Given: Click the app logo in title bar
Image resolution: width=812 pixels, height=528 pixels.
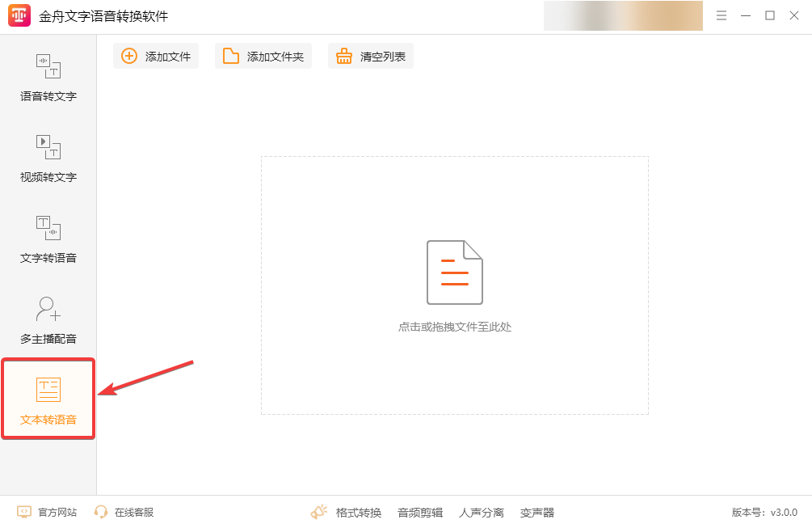Looking at the screenshot, I should coord(19,15).
